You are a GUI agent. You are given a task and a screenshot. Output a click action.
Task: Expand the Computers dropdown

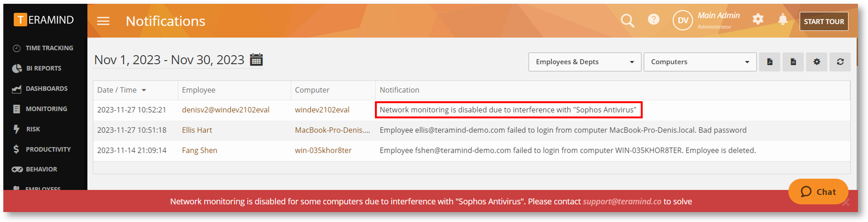coord(700,62)
